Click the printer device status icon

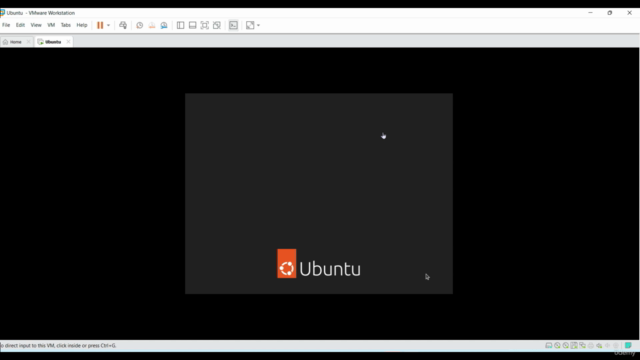point(591,345)
